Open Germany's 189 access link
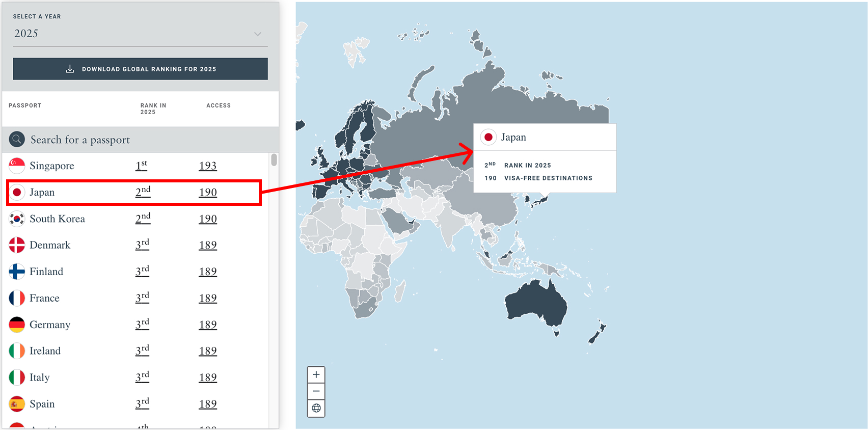Viewport: 868px width, 430px height. (208, 325)
